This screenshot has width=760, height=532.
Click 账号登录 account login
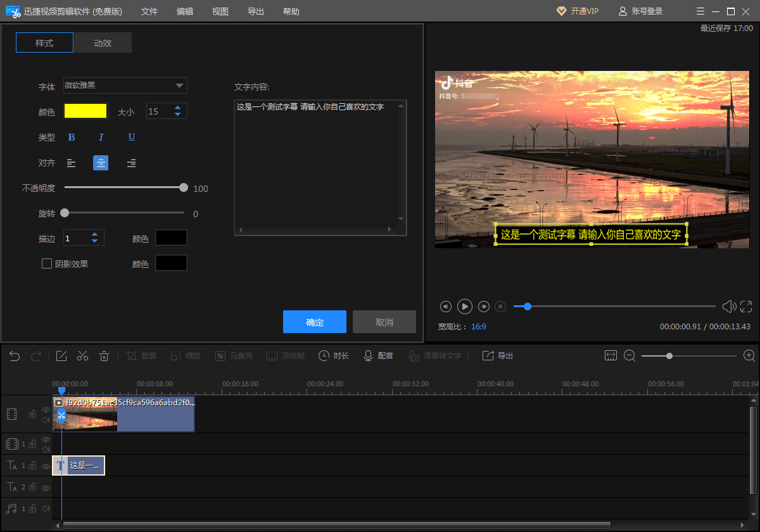(x=640, y=11)
